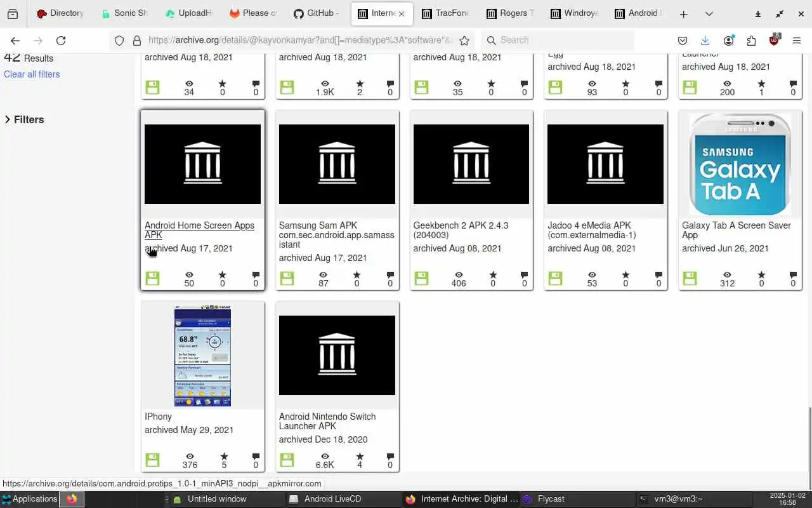The height and width of the screenshot is (508, 812).
Task: Open the IPhony item title
Action: 158,417
